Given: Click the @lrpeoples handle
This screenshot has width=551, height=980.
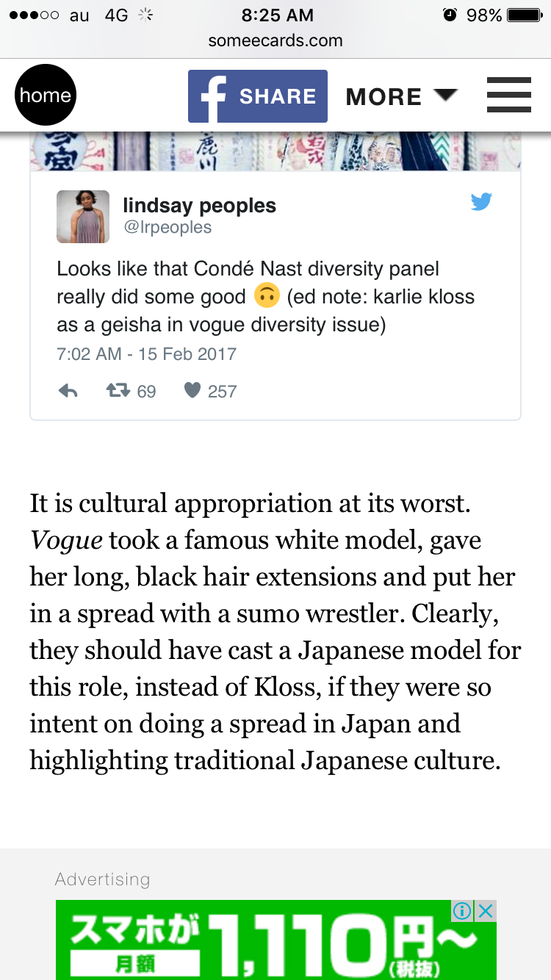Looking at the screenshot, I should [168, 228].
